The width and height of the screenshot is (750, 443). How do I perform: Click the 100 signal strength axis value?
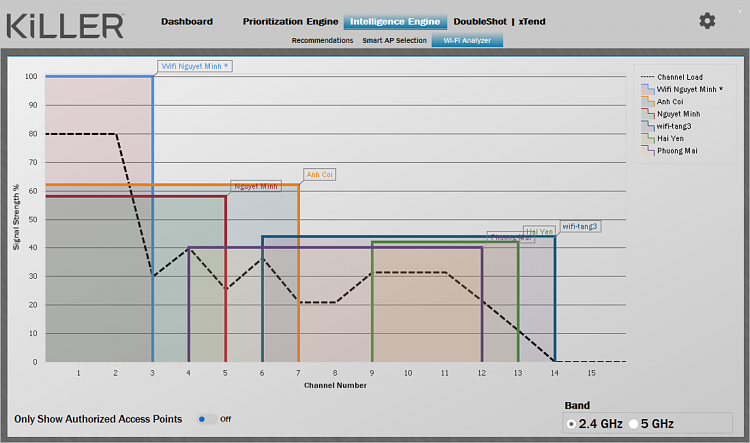[31, 77]
